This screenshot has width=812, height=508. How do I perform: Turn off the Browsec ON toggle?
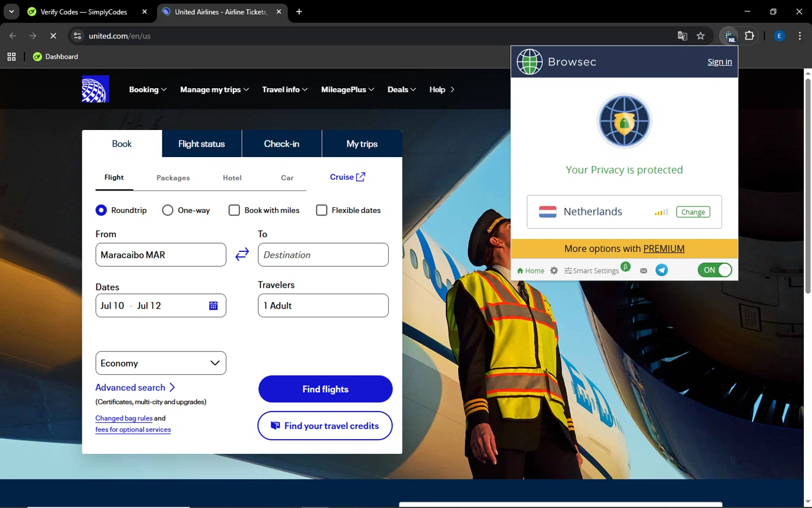point(715,270)
